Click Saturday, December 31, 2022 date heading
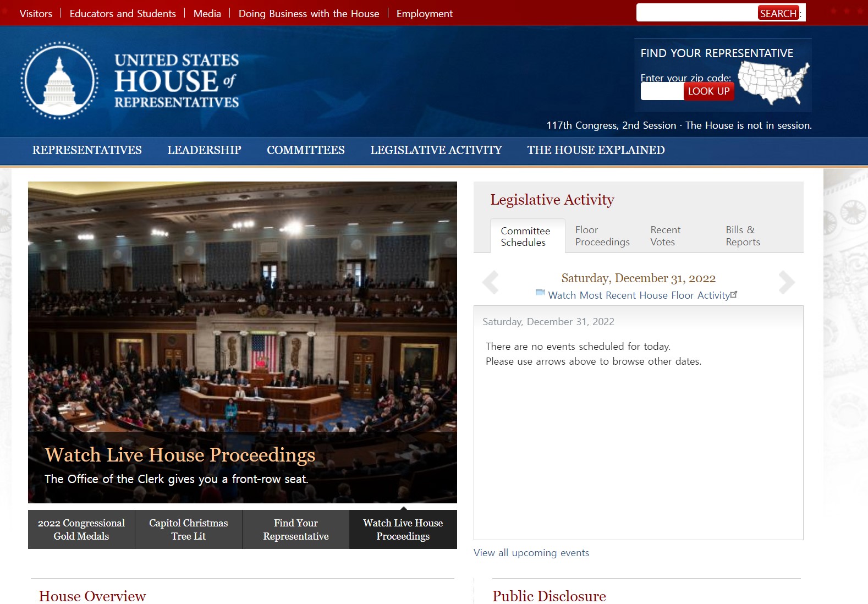The image size is (868, 604). 639,278
